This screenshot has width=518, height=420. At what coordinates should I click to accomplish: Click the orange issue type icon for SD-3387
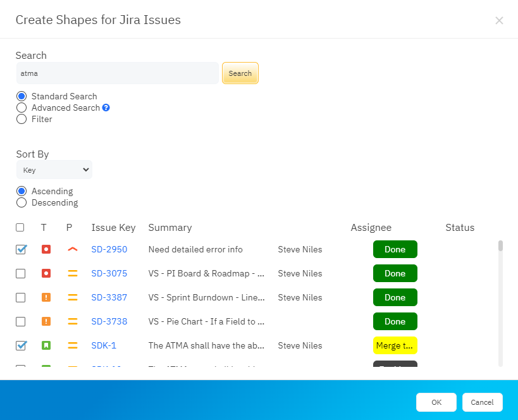pos(46,297)
